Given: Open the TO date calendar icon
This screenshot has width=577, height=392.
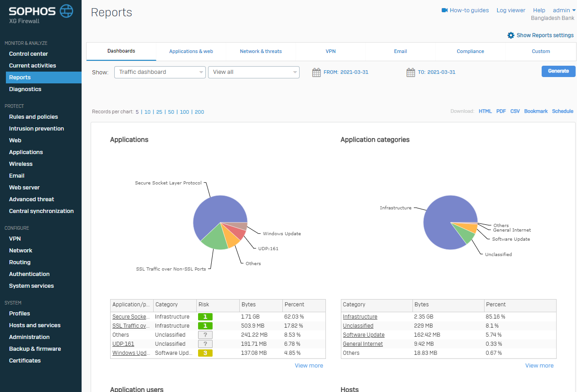Looking at the screenshot, I should [x=411, y=73].
